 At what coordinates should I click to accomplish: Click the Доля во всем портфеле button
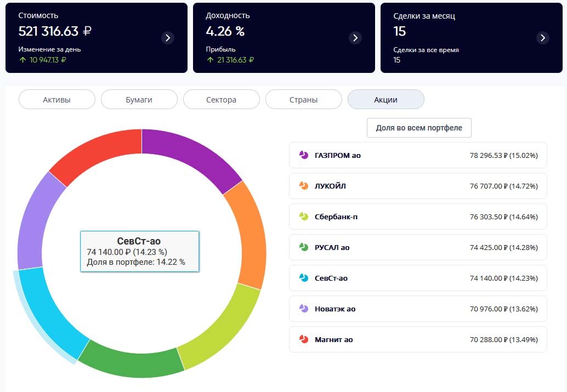coord(419,128)
